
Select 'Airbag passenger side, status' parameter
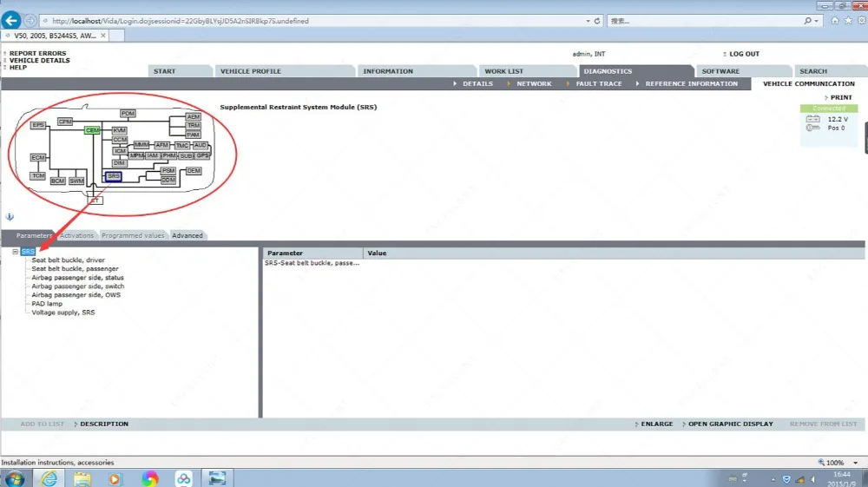[x=77, y=278]
